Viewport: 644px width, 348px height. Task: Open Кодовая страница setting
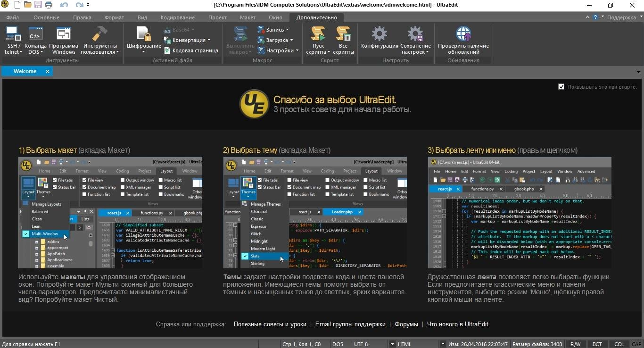(x=167, y=50)
